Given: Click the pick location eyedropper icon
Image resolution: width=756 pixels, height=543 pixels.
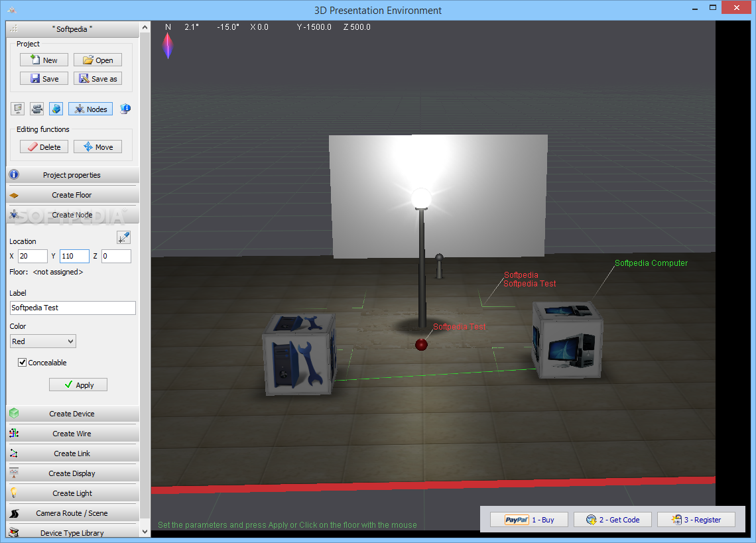Looking at the screenshot, I should click(124, 237).
